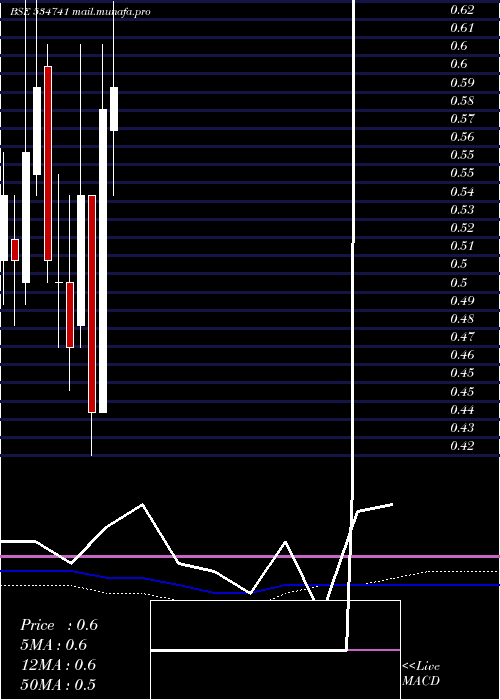Click the '<<Live MACD' label
Screen dimensions: 500x700
click(x=421, y=674)
